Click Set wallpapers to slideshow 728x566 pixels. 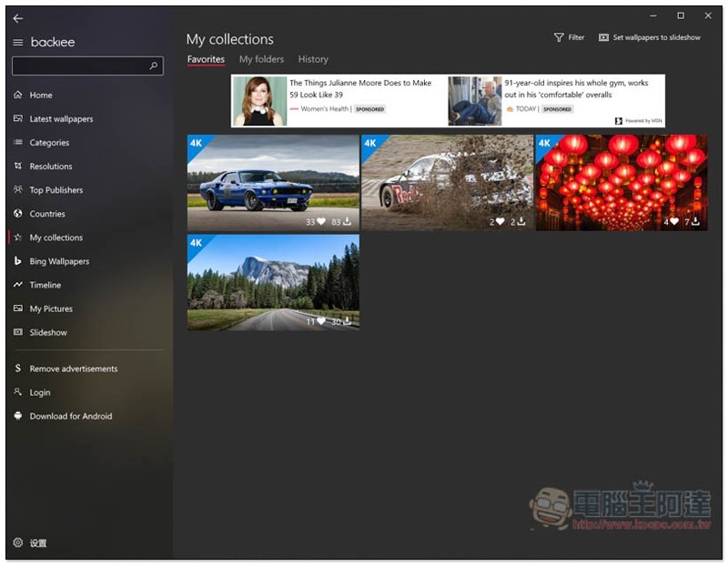pyautogui.click(x=650, y=37)
